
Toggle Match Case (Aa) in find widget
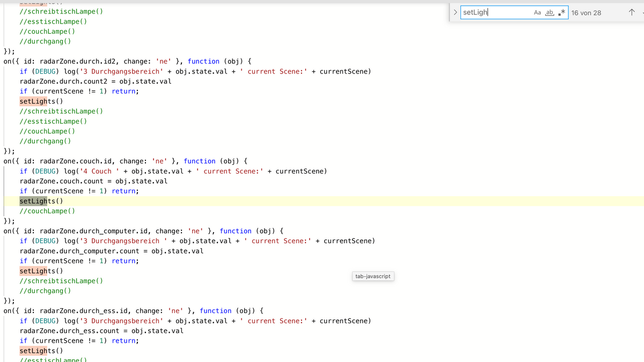pos(538,12)
